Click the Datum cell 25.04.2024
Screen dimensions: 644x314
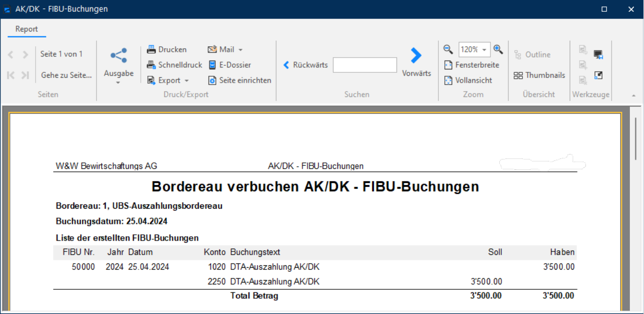[x=149, y=267]
